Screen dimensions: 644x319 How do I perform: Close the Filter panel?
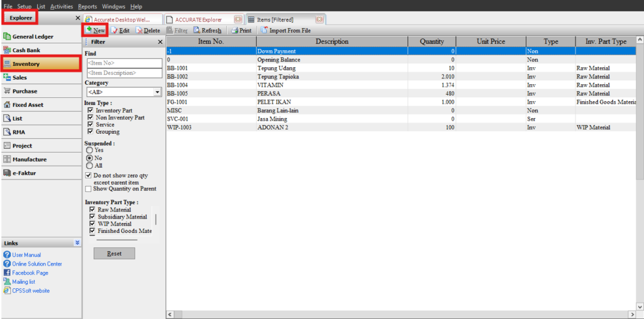[x=160, y=42]
